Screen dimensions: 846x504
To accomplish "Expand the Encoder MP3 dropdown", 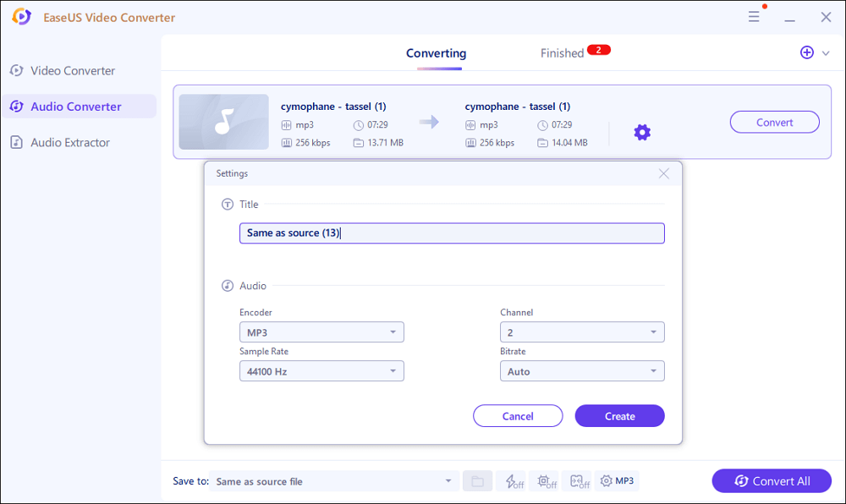I will pyautogui.click(x=321, y=332).
